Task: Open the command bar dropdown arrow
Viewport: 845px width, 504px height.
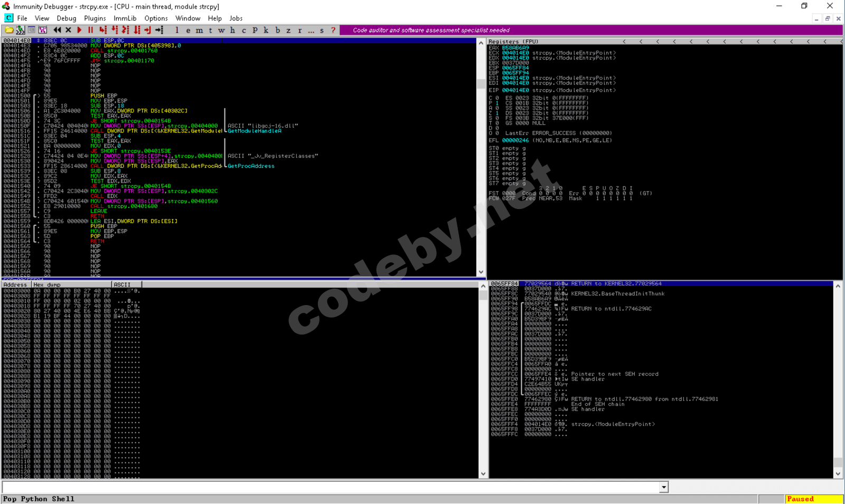Action: click(x=664, y=487)
